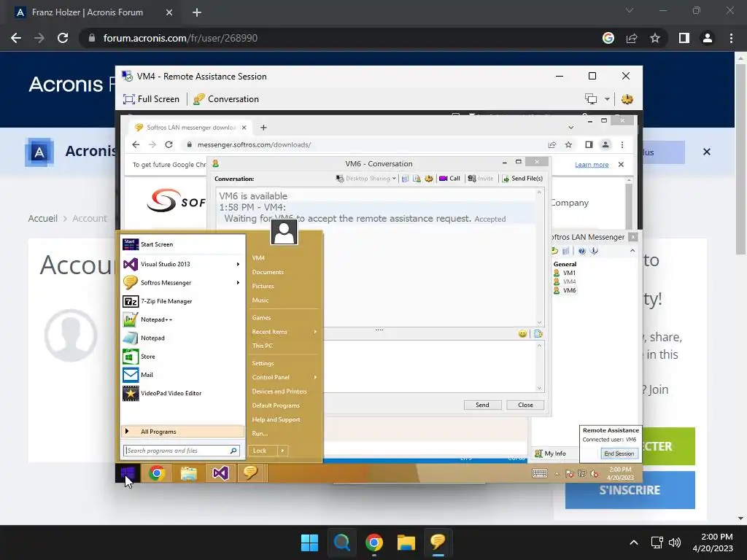Open new tab in the remote Chrome
Image resolution: width=747 pixels, height=560 pixels.
coord(263,128)
